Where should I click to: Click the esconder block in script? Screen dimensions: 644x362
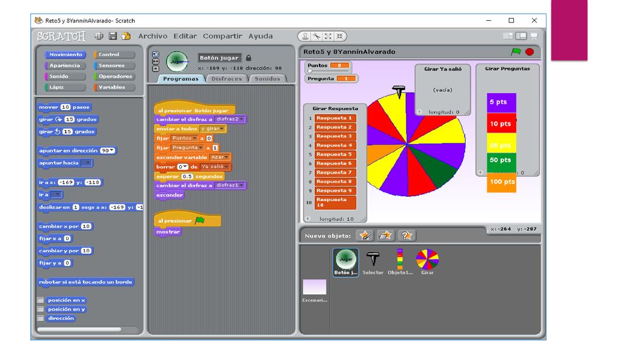coord(170,195)
